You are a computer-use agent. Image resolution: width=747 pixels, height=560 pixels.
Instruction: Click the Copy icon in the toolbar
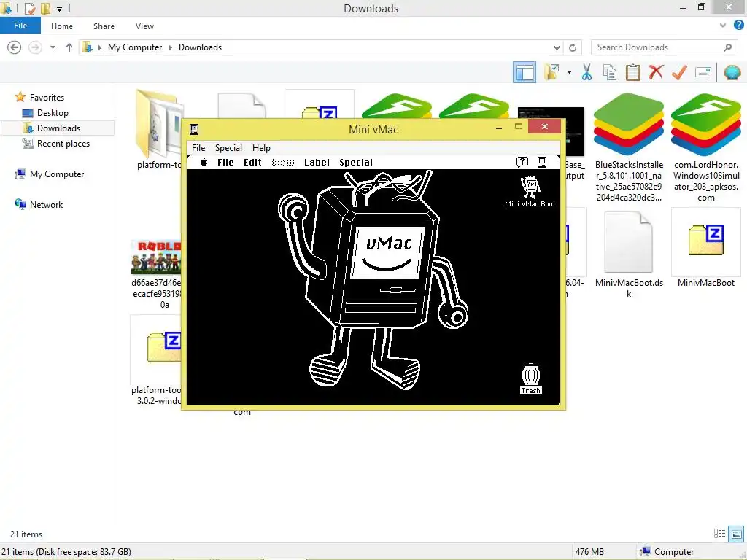click(x=610, y=72)
